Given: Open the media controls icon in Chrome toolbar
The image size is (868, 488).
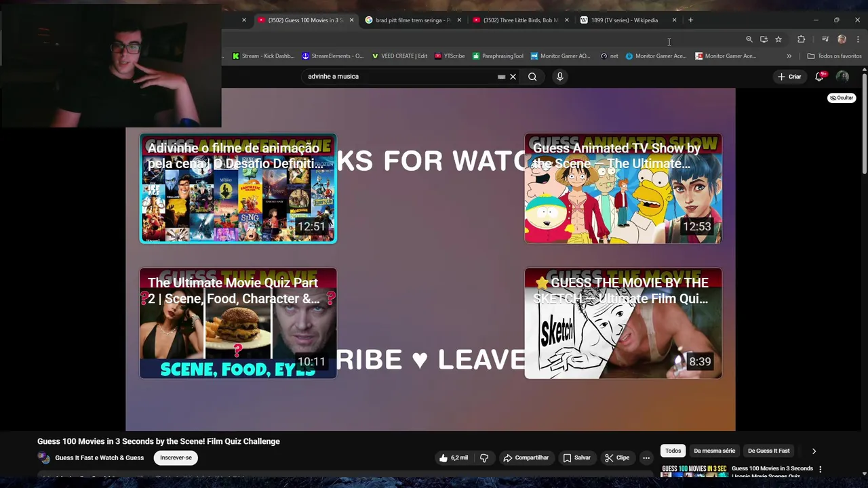Looking at the screenshot, I should pyautogui.click(x=825, y=39).
